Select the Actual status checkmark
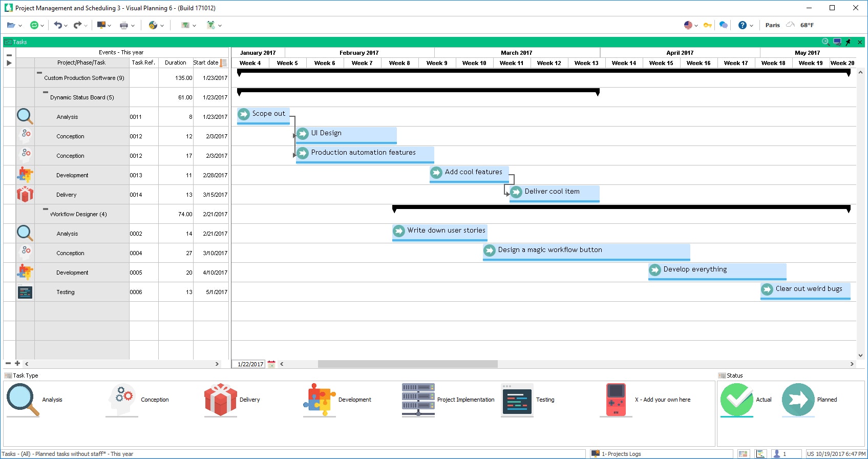The height and width of the screenshot is (459, 868). (x=736, y=400)
